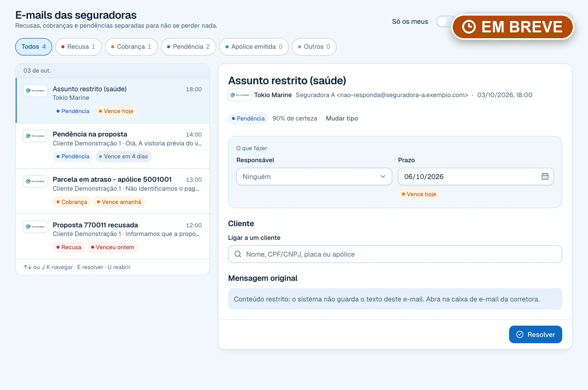Filter emails by the Recusa tab
The height and width of the screenshot is (390, 588).
click(78, 47)
